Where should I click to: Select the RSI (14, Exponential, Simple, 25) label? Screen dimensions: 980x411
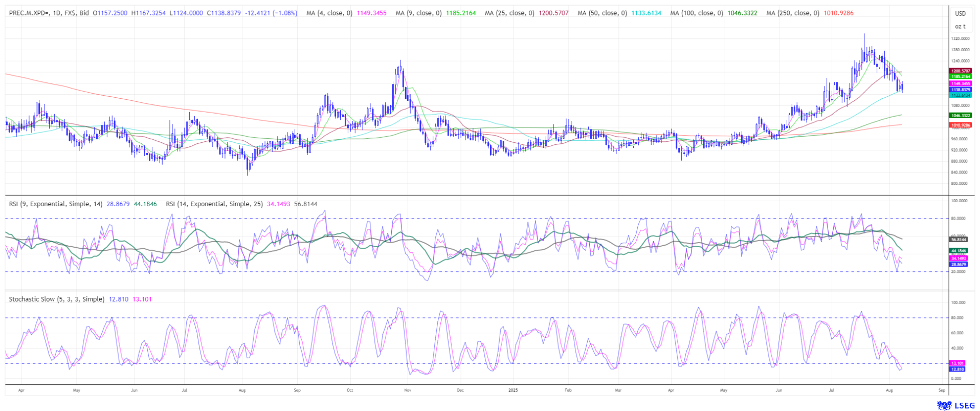[214, 204]
